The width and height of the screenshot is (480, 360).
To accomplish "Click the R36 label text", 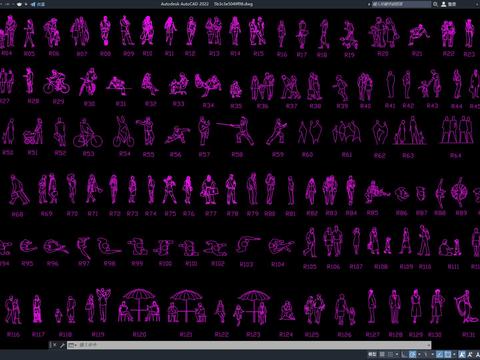I will [263, 106].
